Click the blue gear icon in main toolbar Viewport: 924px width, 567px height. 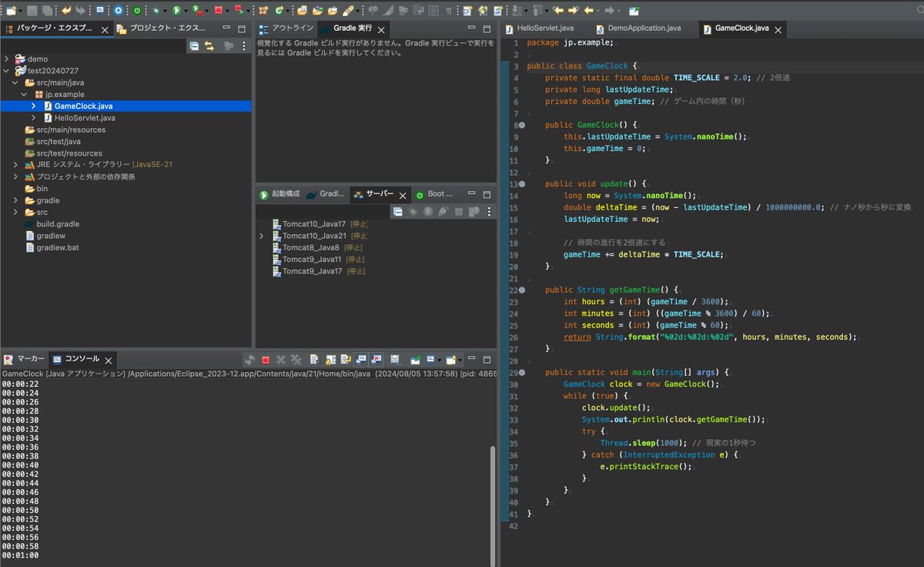(x=118, y=11)
